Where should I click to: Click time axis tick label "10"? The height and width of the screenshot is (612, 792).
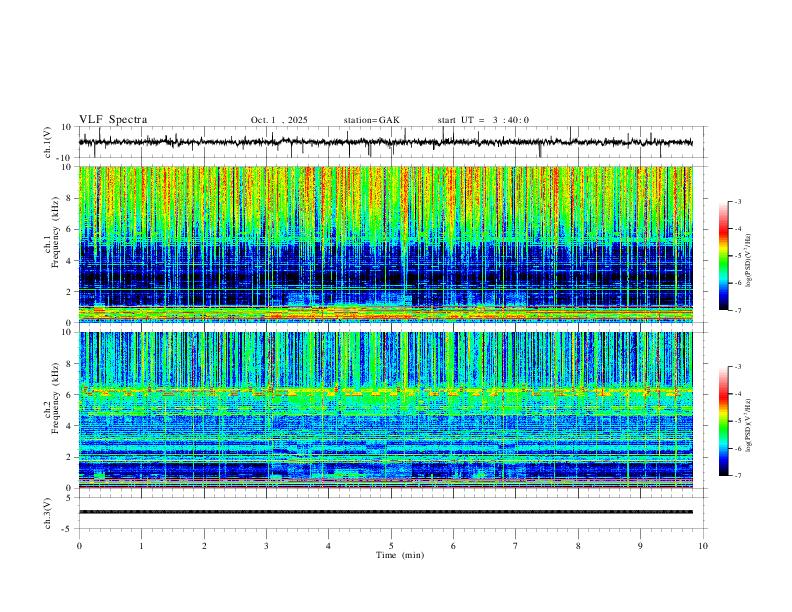(703, 546)
